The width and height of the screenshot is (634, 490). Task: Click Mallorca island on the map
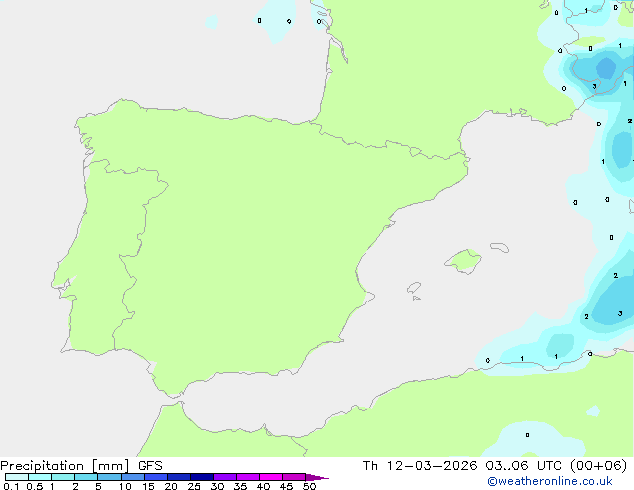pyautogui.click(x=464, y=261)
